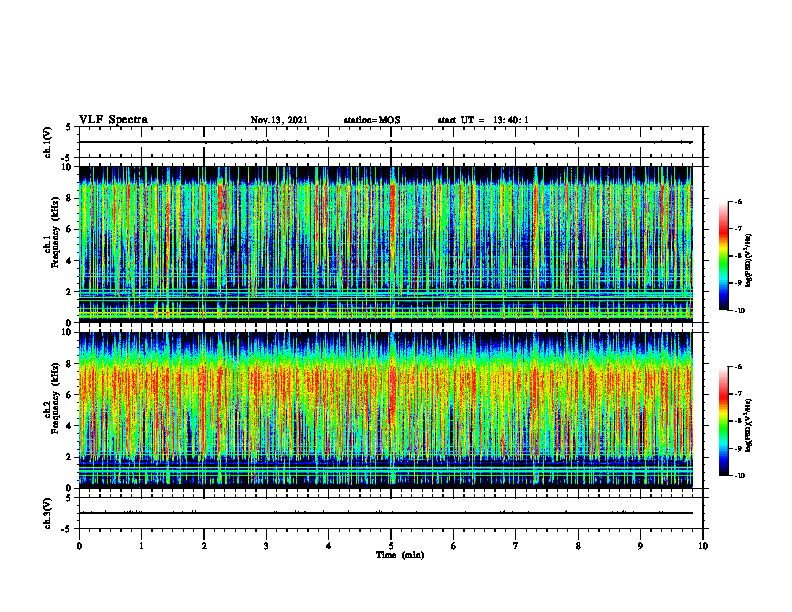Pick the lower ch.2 color scale bar
Screen dimensions: 792x612
(724, 421)
